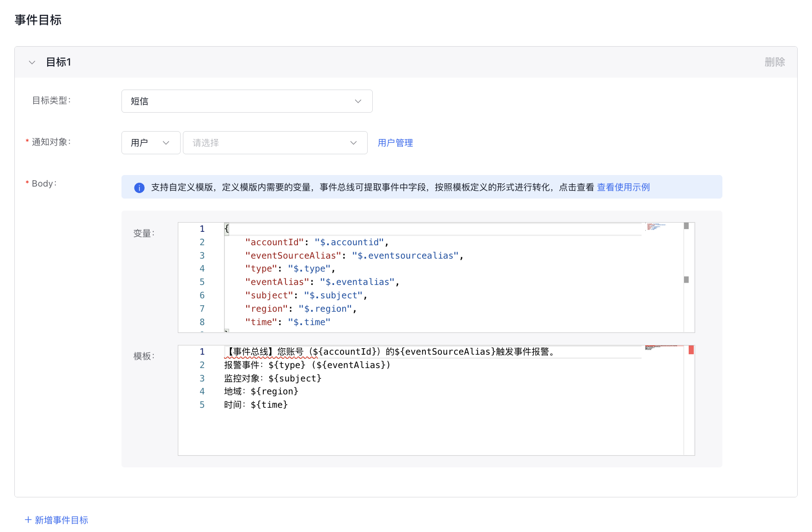Click the minimap in the 变量 editor
This screenshot has width=812, height=532.
656,227
